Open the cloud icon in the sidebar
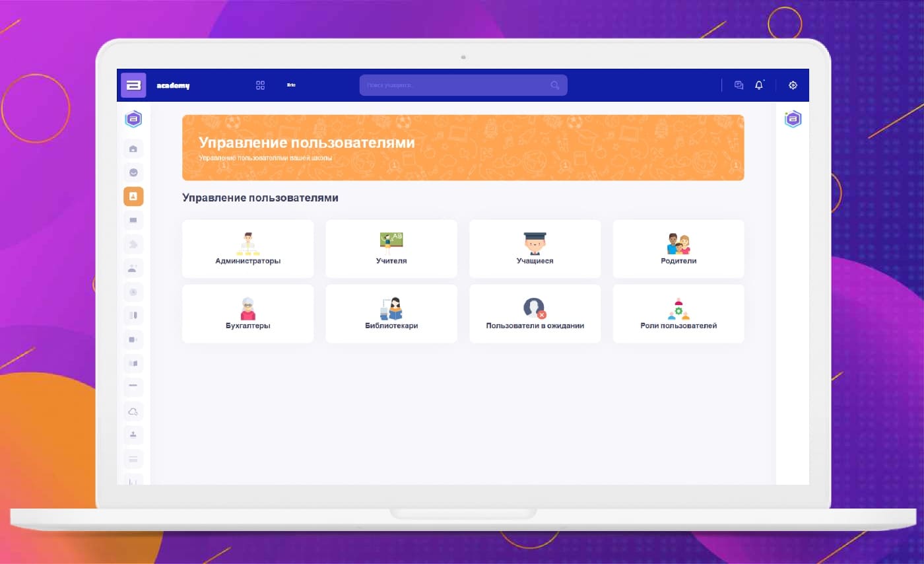Image resolution: width=924 pixels, height=564 pixels. (x=133, y=411)
